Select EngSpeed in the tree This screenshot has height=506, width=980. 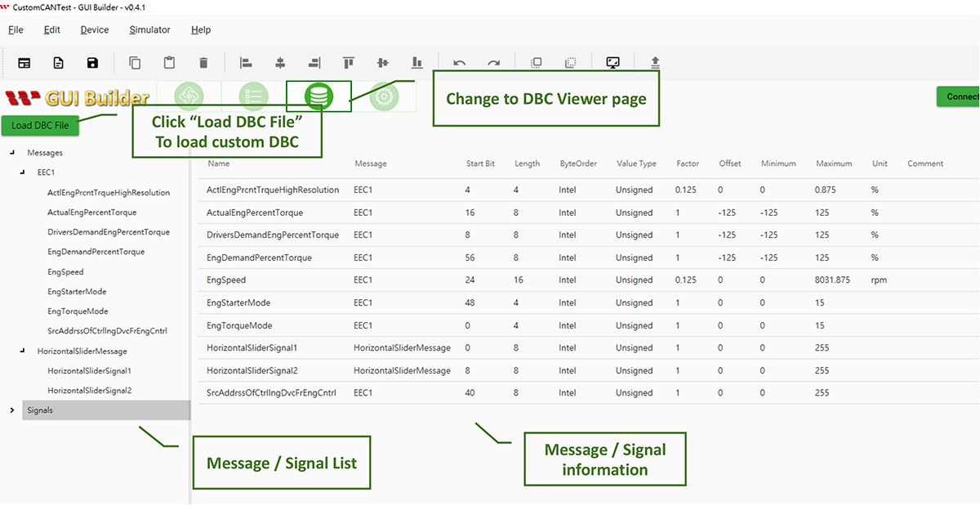pos(65,272)
